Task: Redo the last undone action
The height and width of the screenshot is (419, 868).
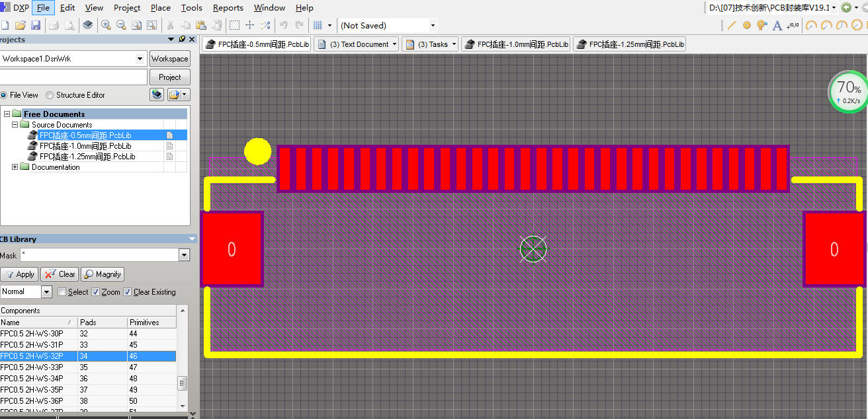Action: coord(299,25)
